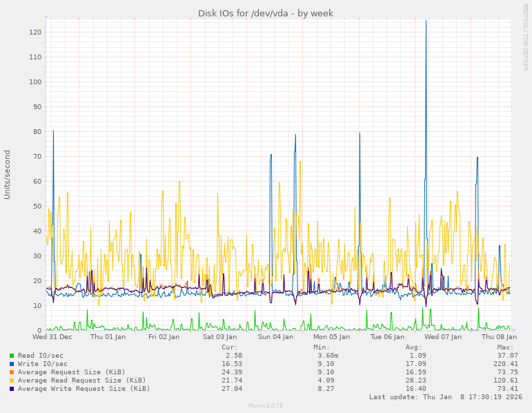Click the Read IO/sec current value 2.58
The image size is (532, 413).
pyautogui.click(x=234, y=356)
